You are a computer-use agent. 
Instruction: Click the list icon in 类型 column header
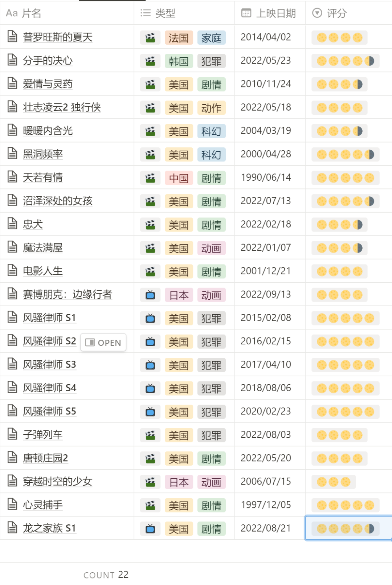[145, 13]
